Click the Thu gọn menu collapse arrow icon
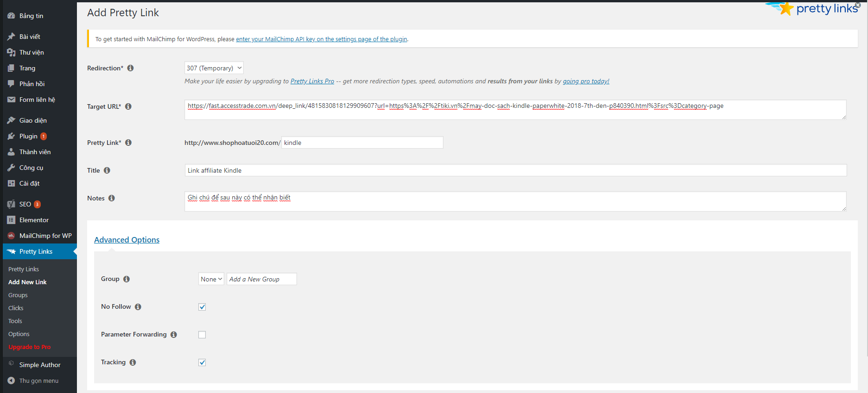 click(x=11, y=381)
